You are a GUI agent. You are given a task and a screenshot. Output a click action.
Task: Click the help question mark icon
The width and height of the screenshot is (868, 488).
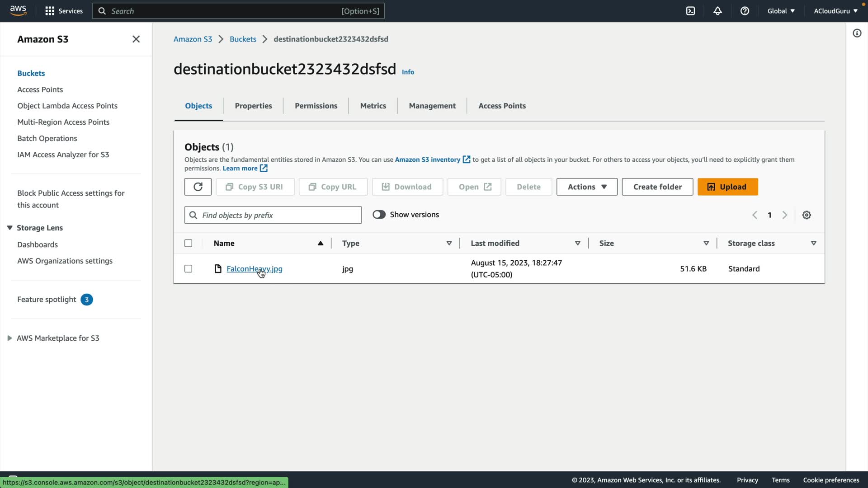745,11
